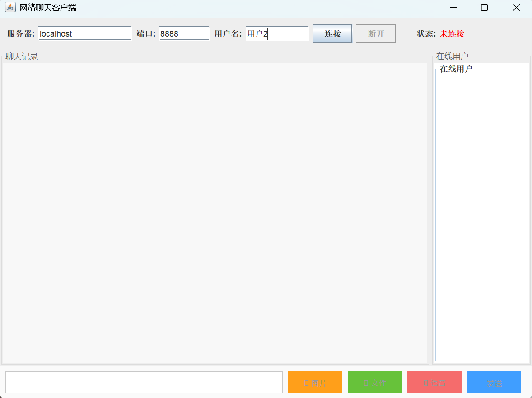Minimize the chat client window

click(453, 8)
